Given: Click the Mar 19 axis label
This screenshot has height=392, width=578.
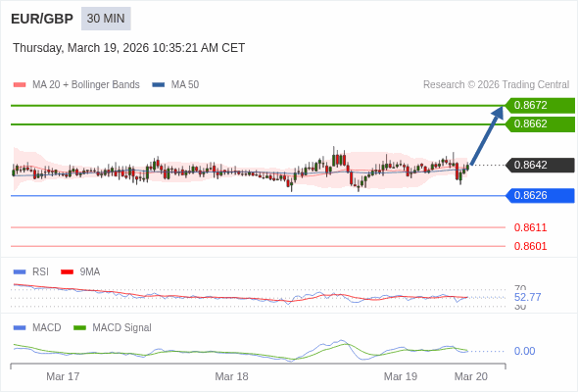Looking at the screenshot, I should [x=401, y=376].
